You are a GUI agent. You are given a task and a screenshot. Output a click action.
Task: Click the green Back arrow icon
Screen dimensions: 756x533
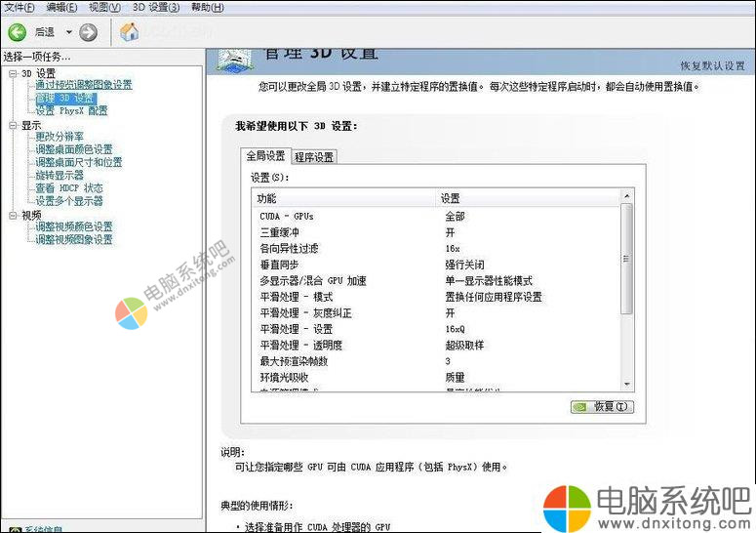pyautogui.click(x=17, y=32)
